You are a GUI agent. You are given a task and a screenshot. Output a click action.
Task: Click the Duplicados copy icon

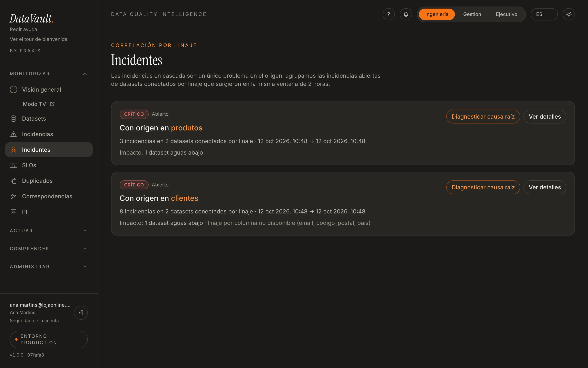13,181
